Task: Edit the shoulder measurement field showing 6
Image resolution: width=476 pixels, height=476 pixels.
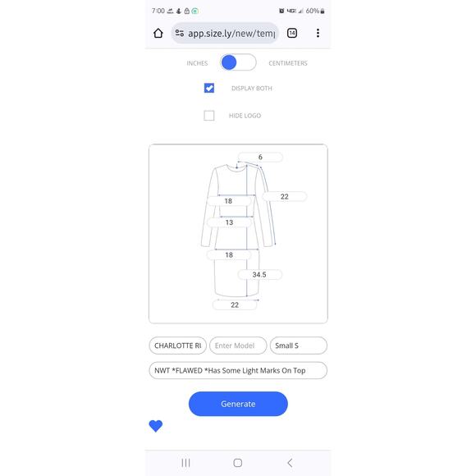Action: 260,157
